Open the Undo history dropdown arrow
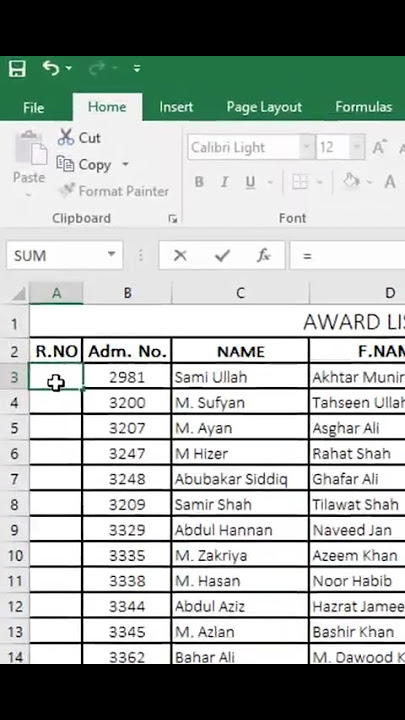Viewport: 405px width, 720px height. 69,68
